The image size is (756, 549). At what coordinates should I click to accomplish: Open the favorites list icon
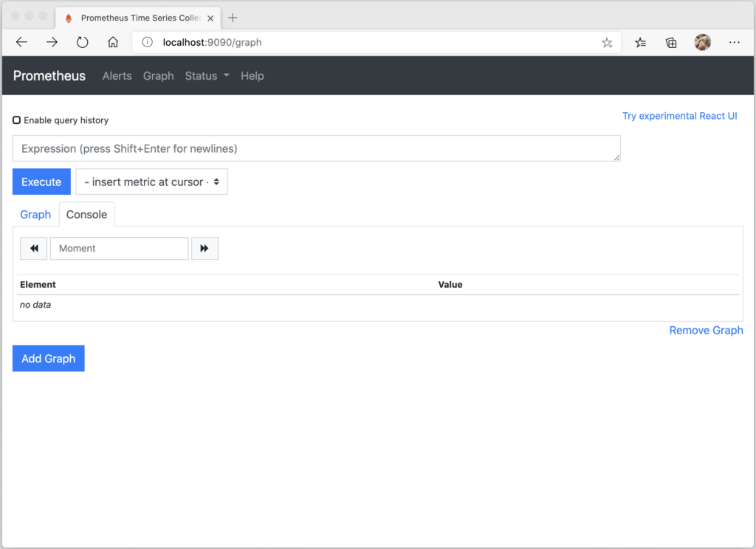(x=640, y=43)
